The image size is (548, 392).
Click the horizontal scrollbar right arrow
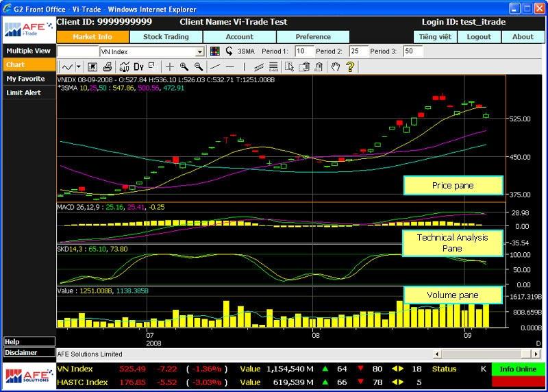[536, 354]
